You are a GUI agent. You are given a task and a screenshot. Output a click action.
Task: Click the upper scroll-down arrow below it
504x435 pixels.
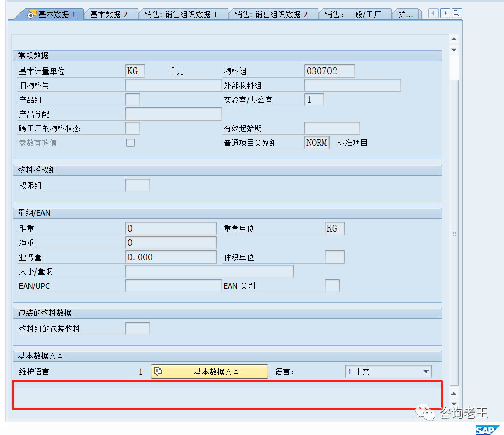click(x=454, y=50)
